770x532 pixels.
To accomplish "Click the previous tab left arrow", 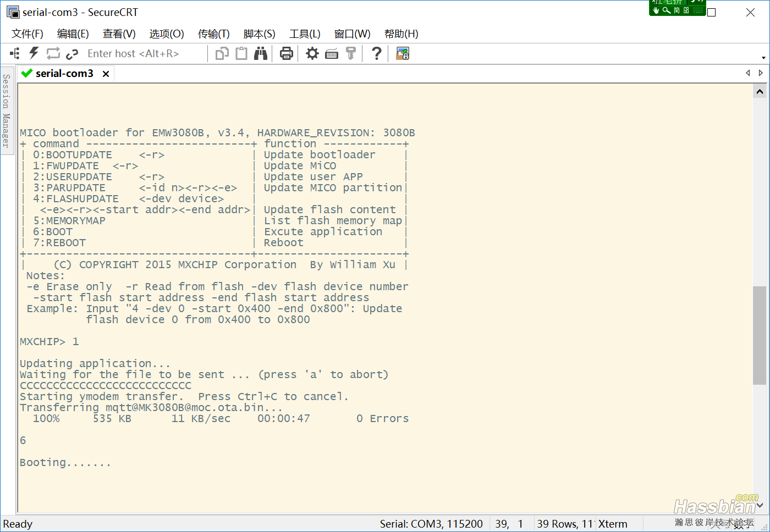I will 748,73.
